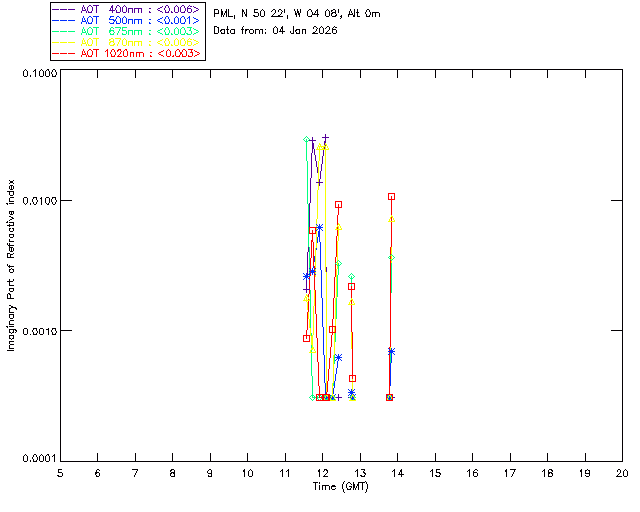Select the purple plus marker at the plot's highest peak
Screen dimensions: 640x512
[x=312, y=140]
